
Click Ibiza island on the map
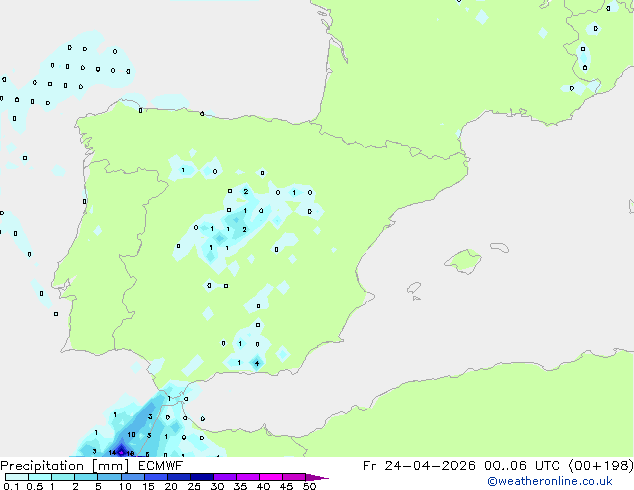coord(414,288)
